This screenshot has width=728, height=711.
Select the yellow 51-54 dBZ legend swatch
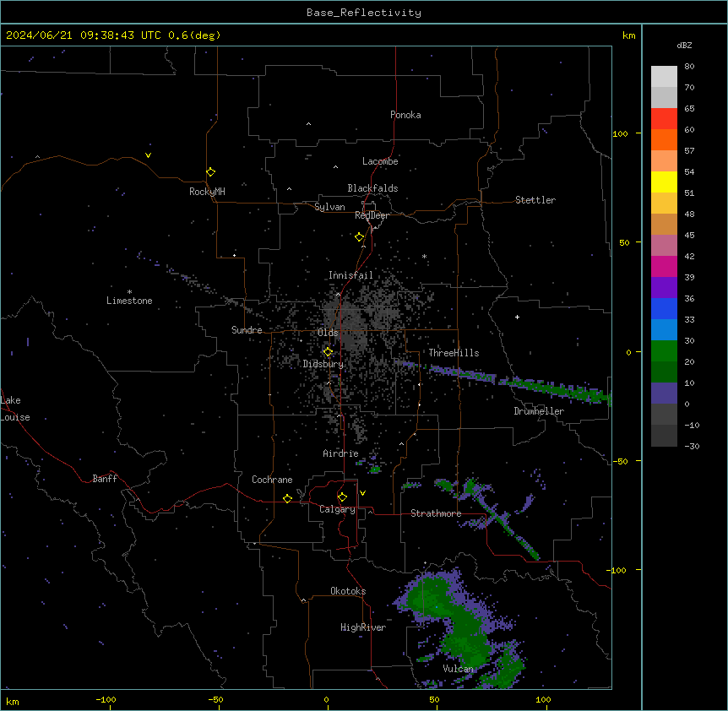(664, 182)
